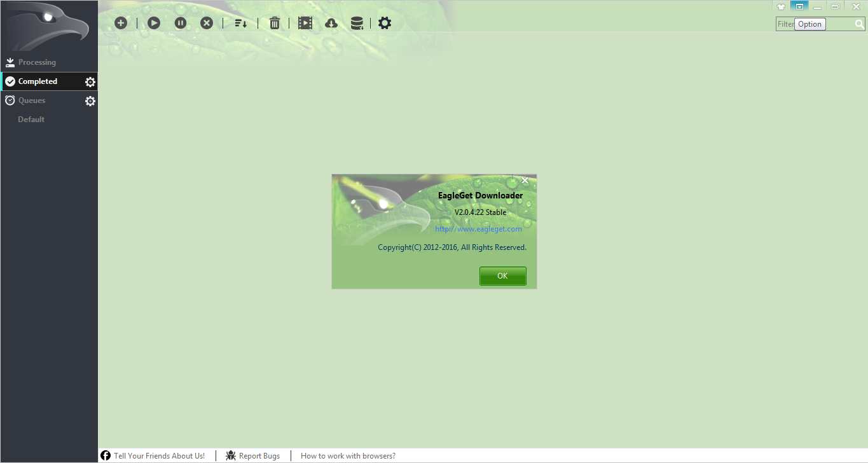Close the EagleGet main window

point(855,6)
